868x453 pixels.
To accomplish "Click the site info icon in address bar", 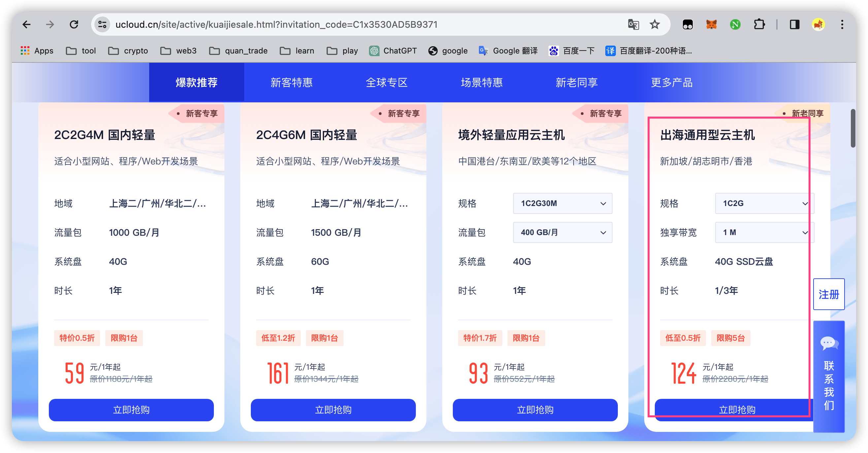I will point(102,24).
